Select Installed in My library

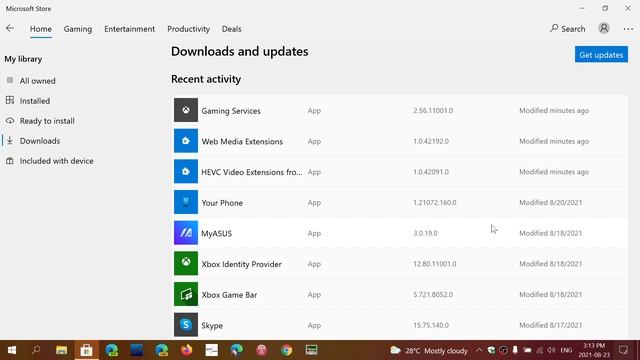point(35,101)
